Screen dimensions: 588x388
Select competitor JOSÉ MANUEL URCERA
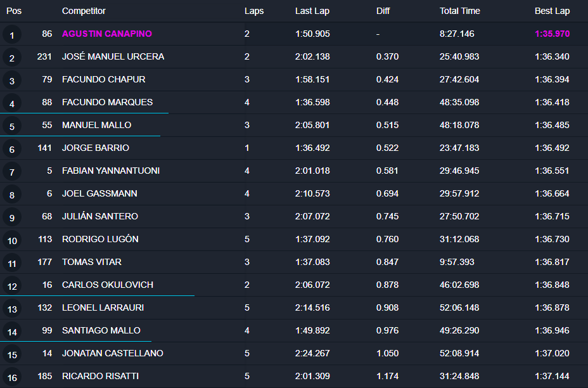pyautogui.click(x=113, y=56)
